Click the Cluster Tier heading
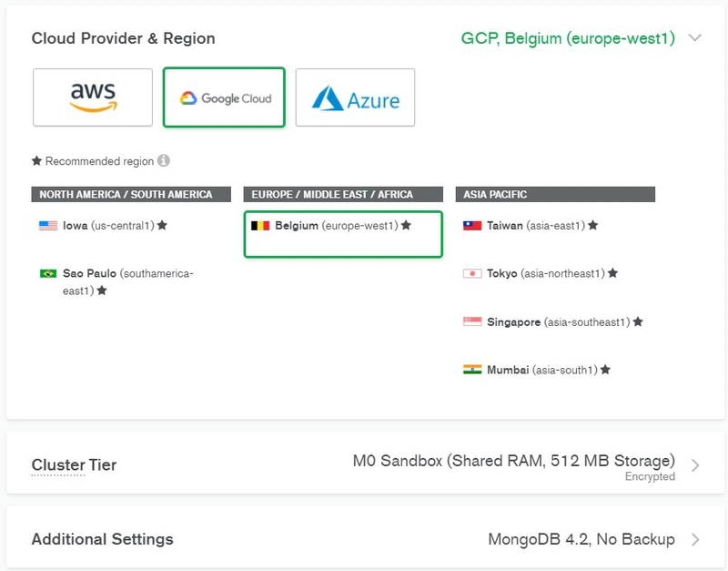The width and height of the screenshot is (728, 571). pyautogui.click(x=74, y=465)
